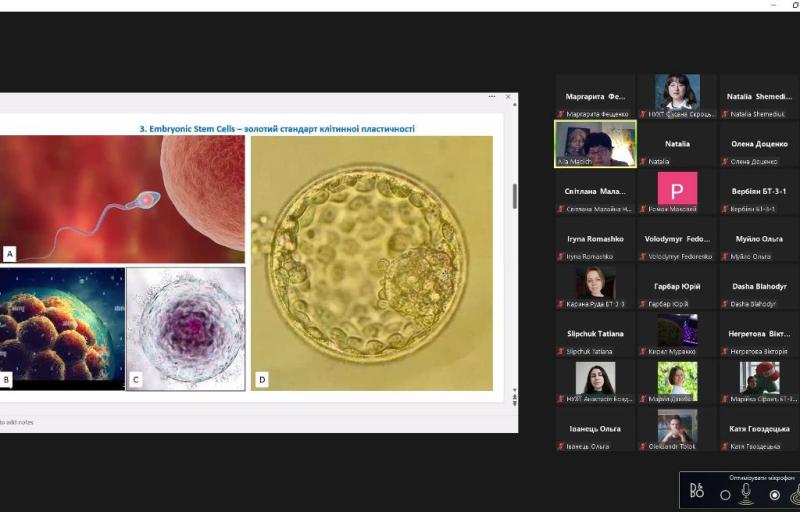Select the highlighted speaker video tile
The image size is (800, 512).
(595, 144)
